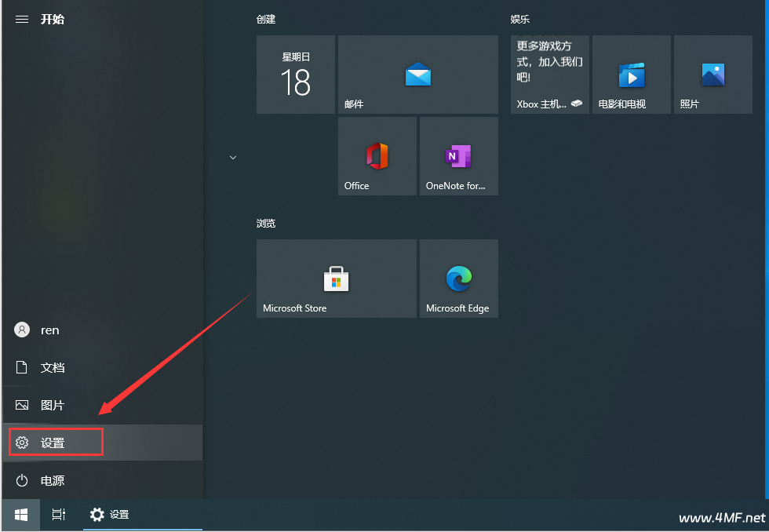The image size is (769, 532).
Task: Click the 创建 tile group header
Action: (266, 20)
